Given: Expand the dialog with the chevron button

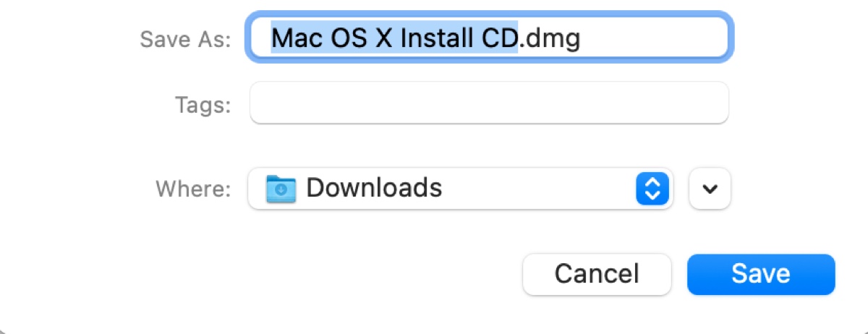Looking at the screenshot, I should point(710,189).
